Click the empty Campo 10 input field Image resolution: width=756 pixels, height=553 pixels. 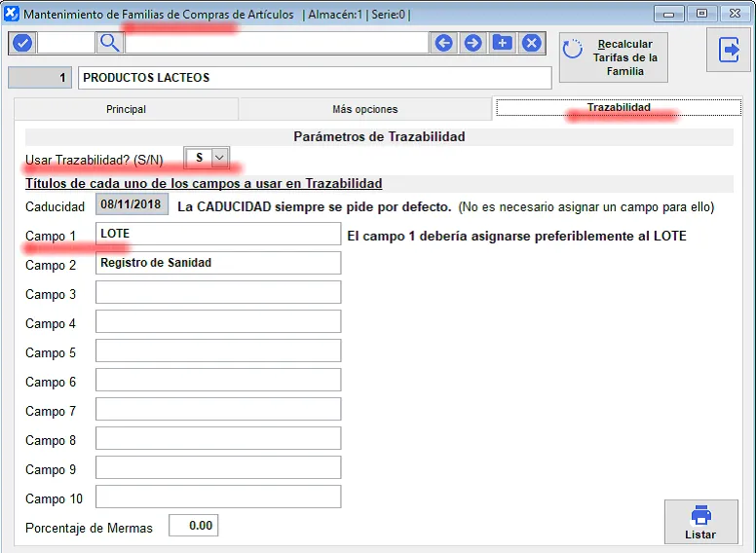click(218, 497)
